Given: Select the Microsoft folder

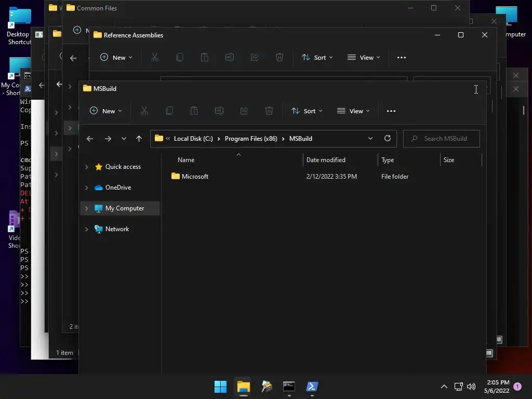Looking at the screenshot, I should pyautogui.click(x=195, y=177).
